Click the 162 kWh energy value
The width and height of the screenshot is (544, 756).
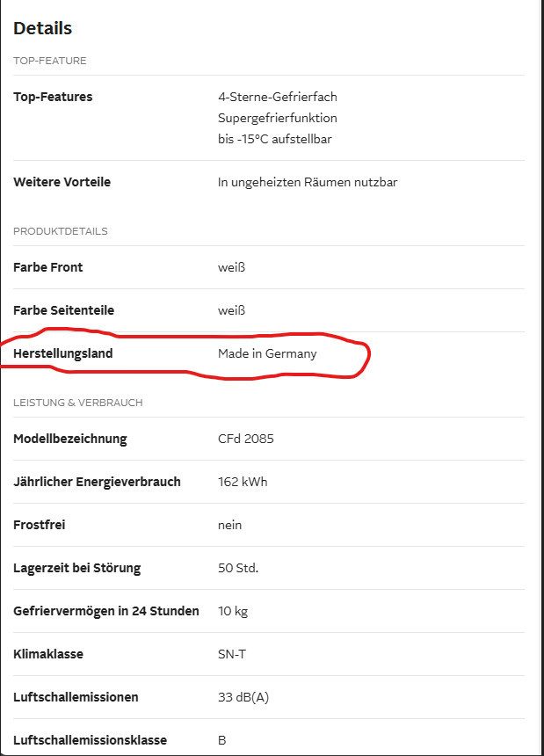[x=243, y=482]
